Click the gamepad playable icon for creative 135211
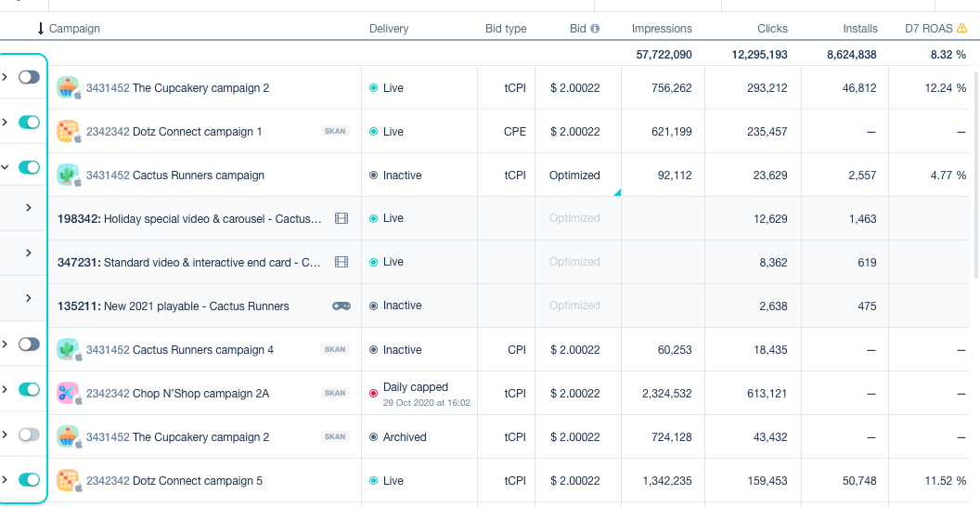This screenshot has width=980, height=507. (342, 305)
